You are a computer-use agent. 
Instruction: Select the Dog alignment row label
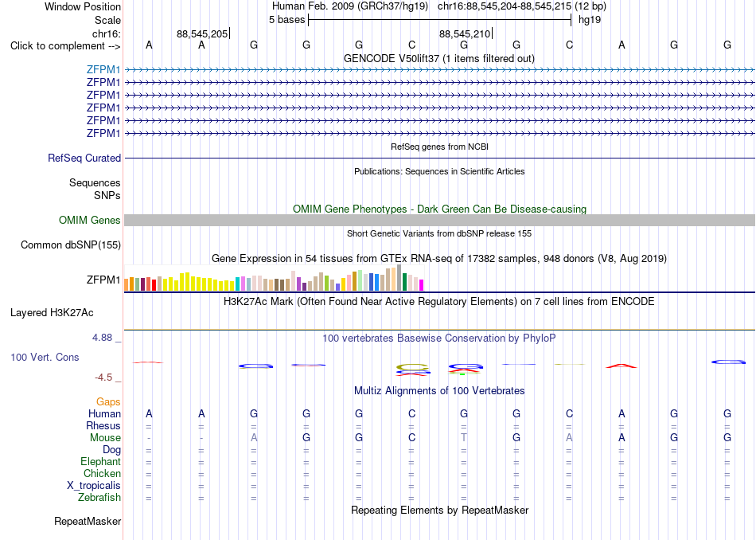coord(111,450)
